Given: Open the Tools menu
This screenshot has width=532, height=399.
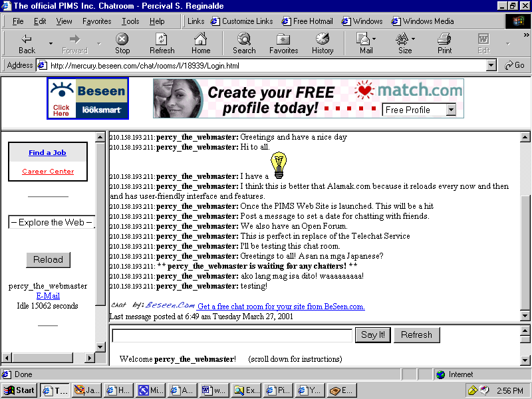Looking at the screenshot, I should (x=130, y=21).
